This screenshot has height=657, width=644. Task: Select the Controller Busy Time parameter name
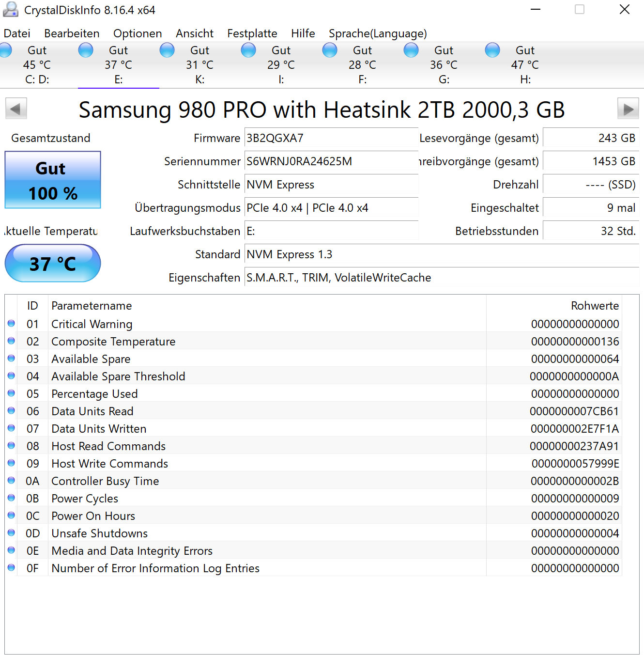[x=105, y=481]
